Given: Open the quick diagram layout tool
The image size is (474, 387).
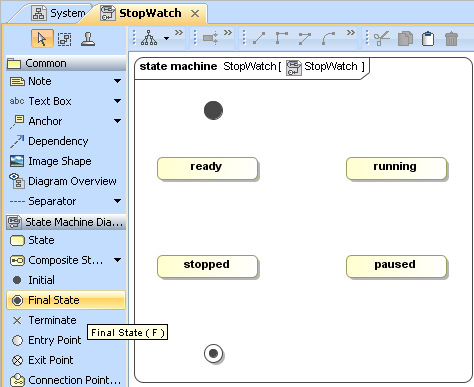Looking at the screenshot, I should point(149,38).
